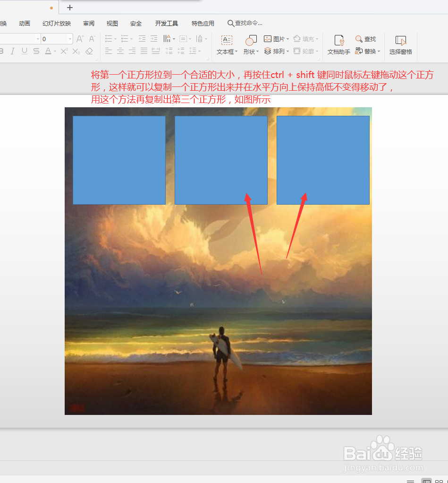Viewport: 448px width, 483px height.
Task: Expand the font size dropdown arrow
Action: click(x=70, y=39)
